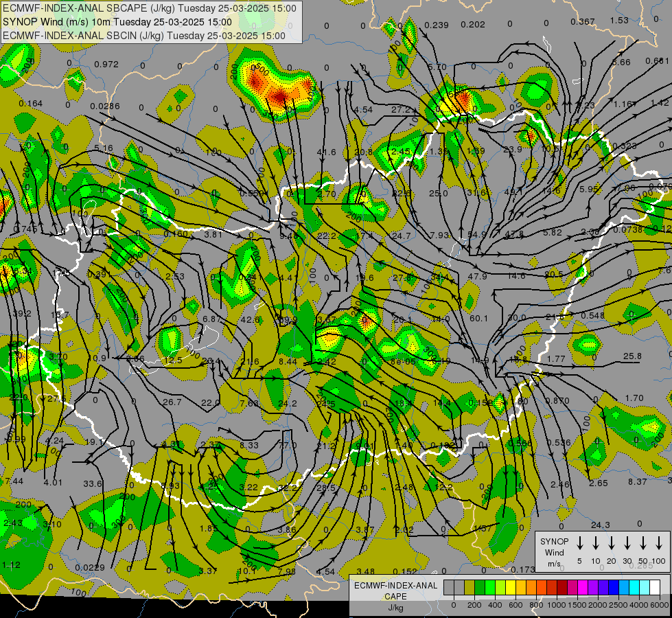Screen dimensions: 672x618
Task: Click the 0.173 value near legend
Action: [523, 569]
